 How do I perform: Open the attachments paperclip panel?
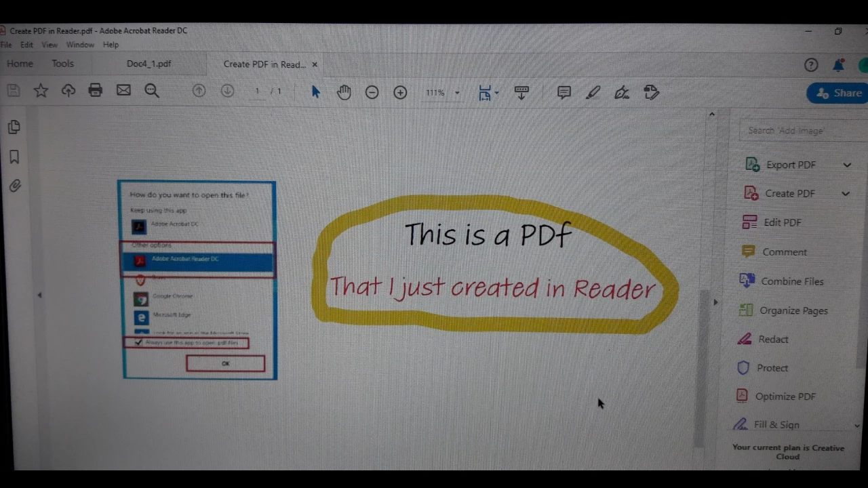15,186
